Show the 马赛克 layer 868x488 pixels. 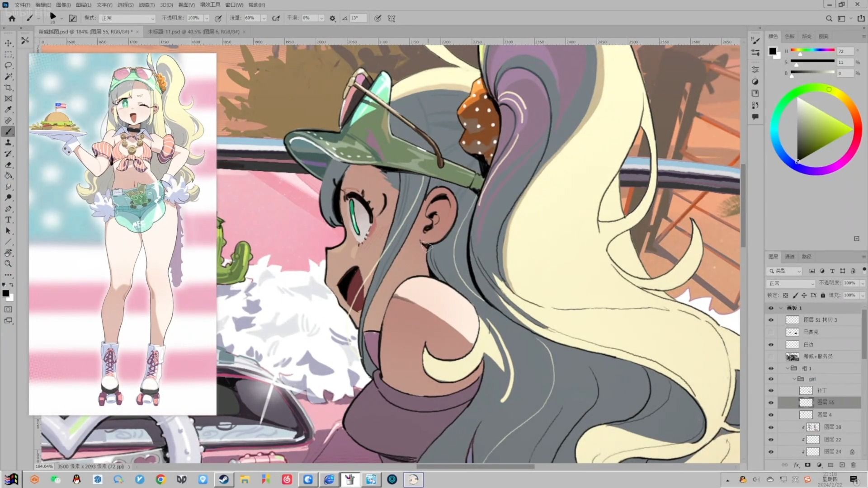point(771,332)
